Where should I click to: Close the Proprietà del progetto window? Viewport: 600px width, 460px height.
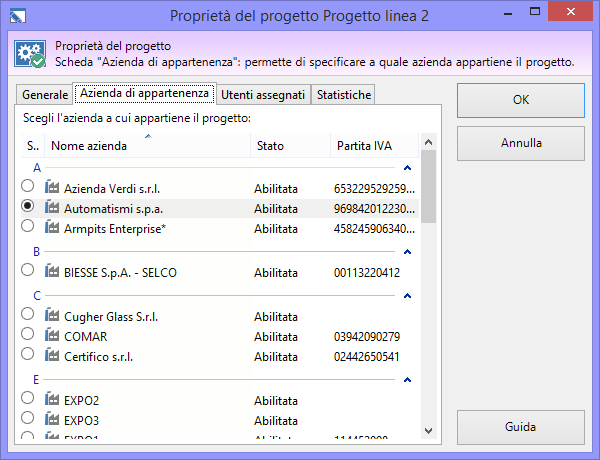[x=571, y=12]
